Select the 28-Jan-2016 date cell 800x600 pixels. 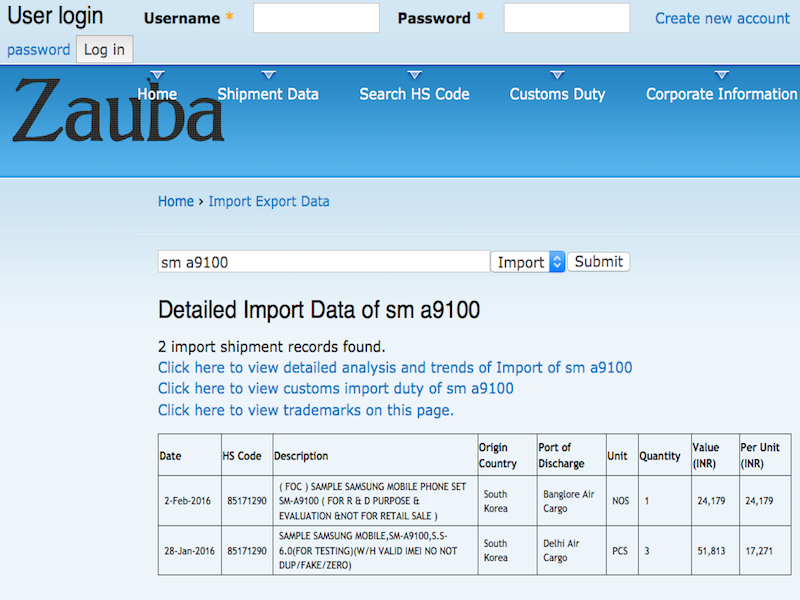(x=189, y=551)
